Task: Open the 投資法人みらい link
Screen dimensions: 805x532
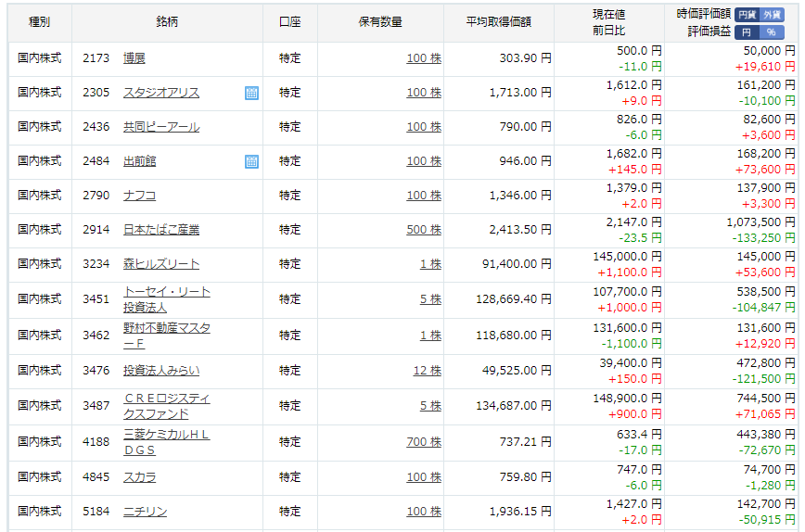Action: [x=161, y=371]
